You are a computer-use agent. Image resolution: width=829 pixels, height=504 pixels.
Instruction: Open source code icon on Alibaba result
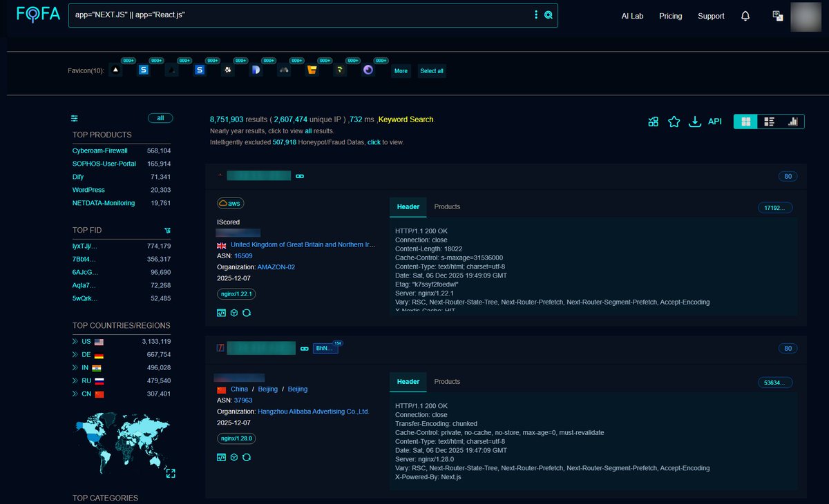point(221,457)
